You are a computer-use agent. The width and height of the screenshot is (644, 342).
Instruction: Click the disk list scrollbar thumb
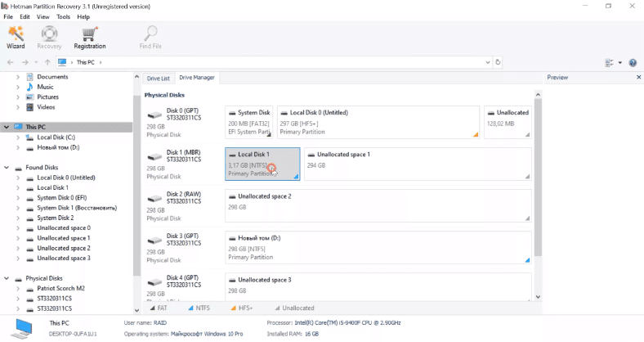(x=538, y=178)
